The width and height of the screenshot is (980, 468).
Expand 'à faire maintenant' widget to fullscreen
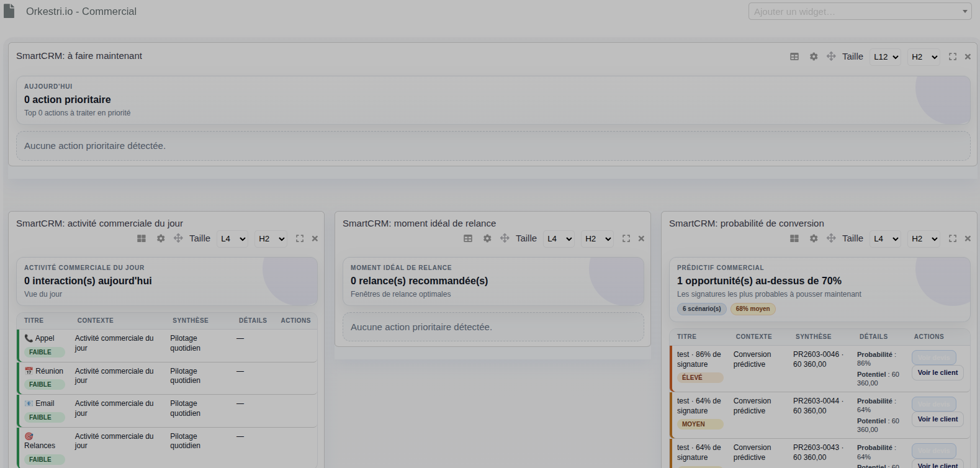tap(953, 56)
